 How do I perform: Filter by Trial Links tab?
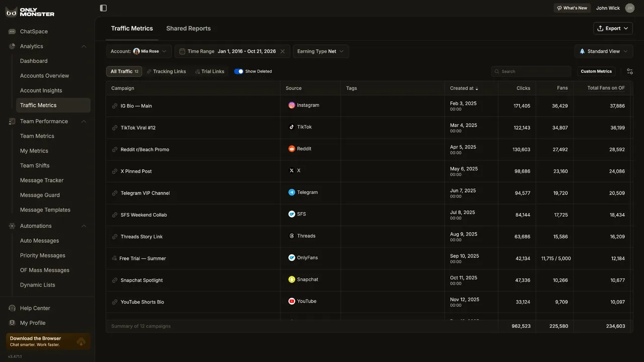[x=210, y=71]
